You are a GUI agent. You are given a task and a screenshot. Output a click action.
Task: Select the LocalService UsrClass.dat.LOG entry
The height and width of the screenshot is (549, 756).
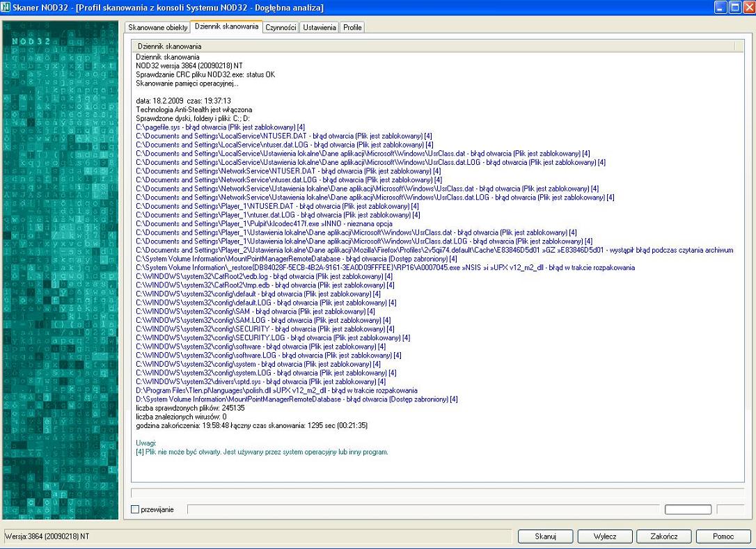tap(371, 162)
